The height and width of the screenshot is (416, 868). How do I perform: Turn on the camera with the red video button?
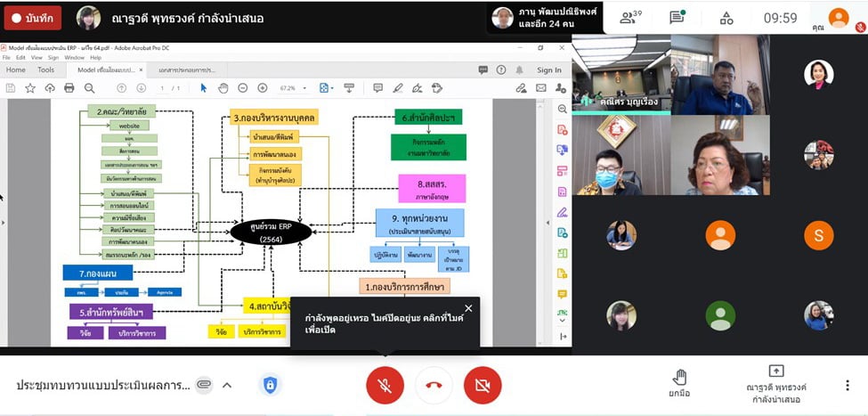click(483, 385)
